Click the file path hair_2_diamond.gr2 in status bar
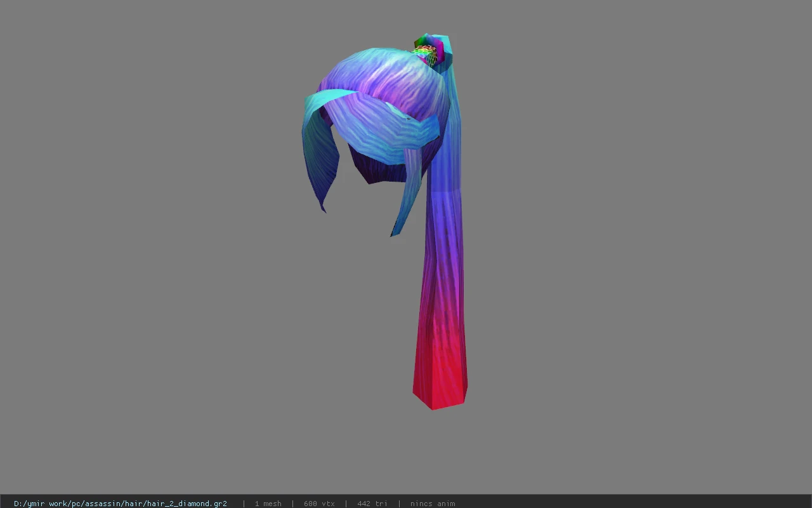Viewport: 812px width, 508px height. pos(121,504)
